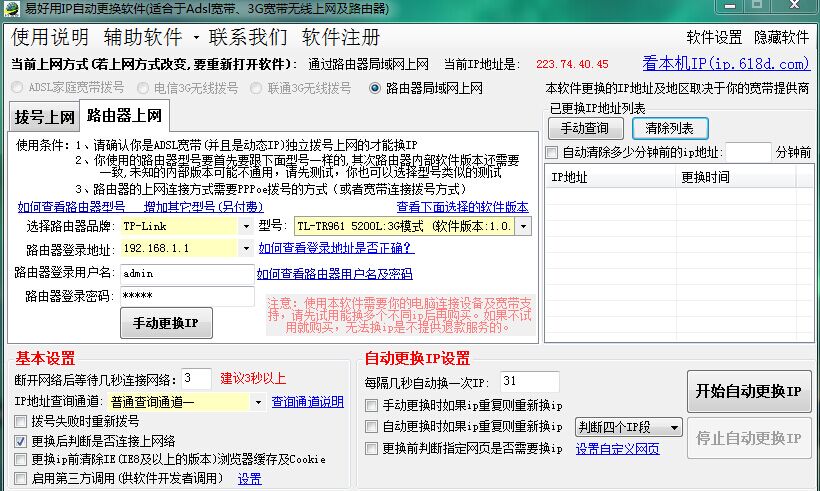The image size is (820, 491).
Task: Expand the router brand TP-Link dropdown
Action: point(247,226)
